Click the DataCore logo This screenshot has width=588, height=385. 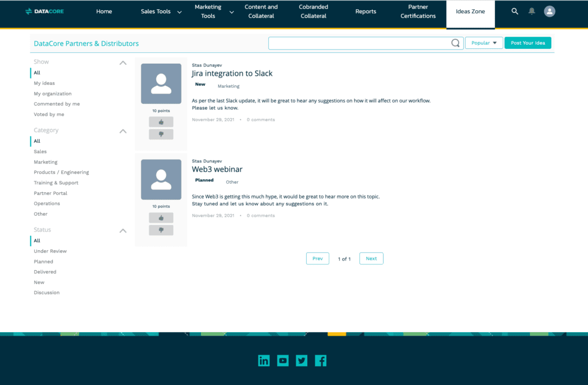(45, 11)
